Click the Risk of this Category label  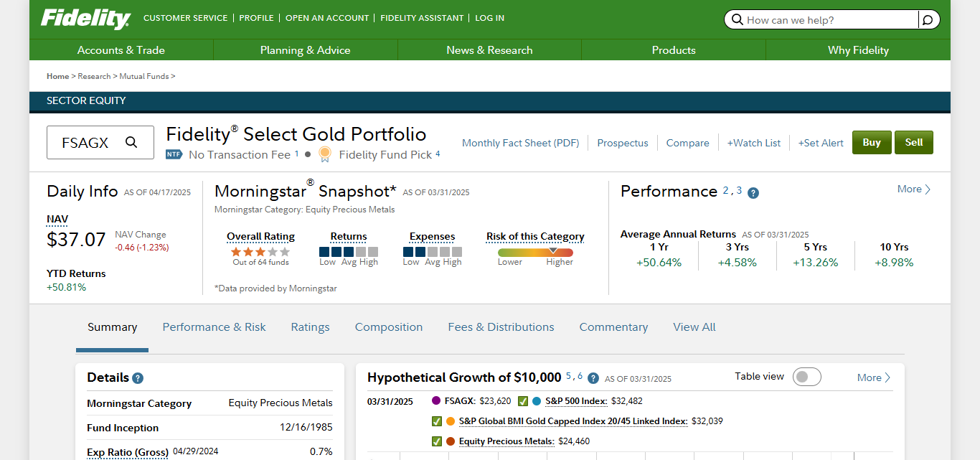(x=535, y=237)
